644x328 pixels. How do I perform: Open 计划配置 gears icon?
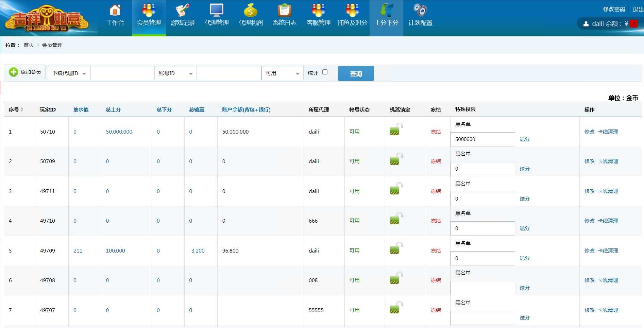(x=420, y=11)
